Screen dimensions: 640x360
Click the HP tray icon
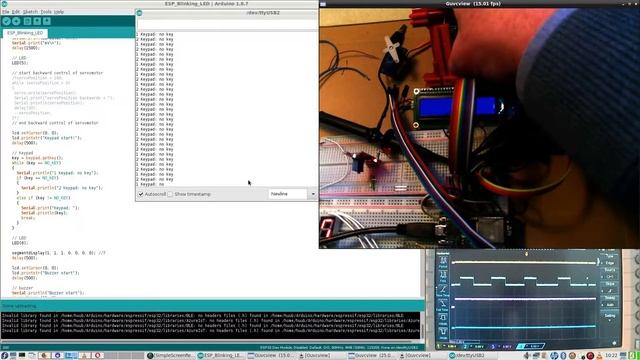(554, 356)
